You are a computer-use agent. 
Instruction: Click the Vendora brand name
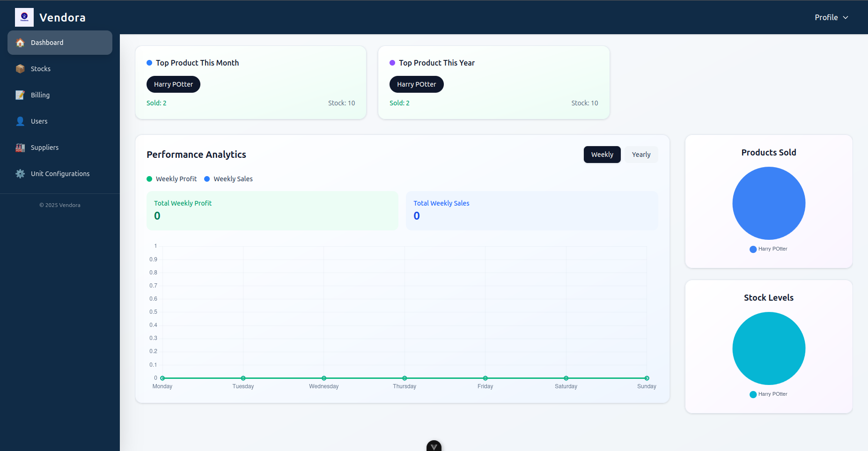[x=62, y=17]
